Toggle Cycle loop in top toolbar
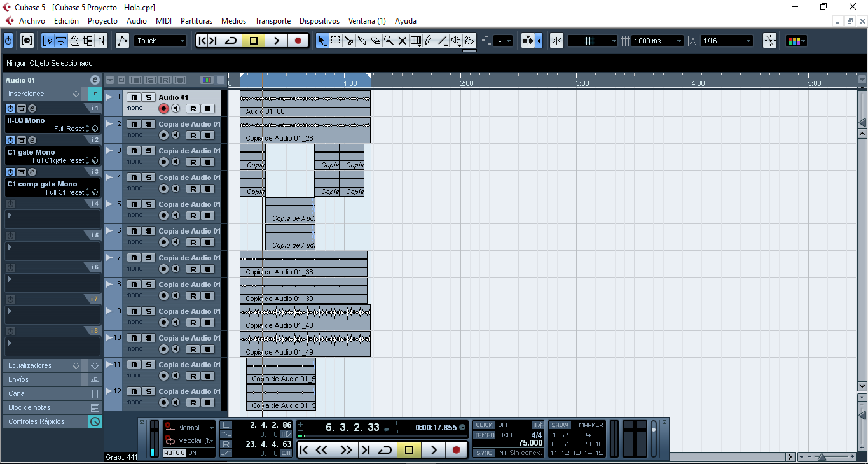This screenshot has width=868, height=464. (231, 41)
